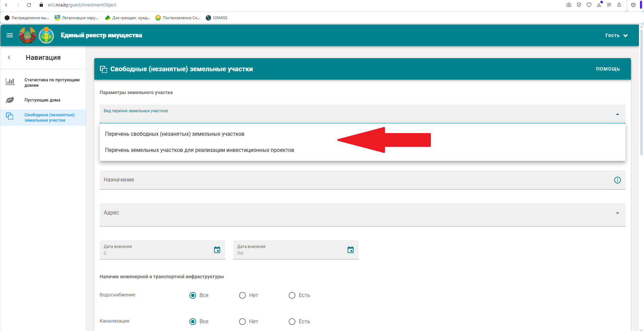The width and height of the screenshot is (644, 331).
Task: Click the browser camera snapshot icon
Action: click(569, 5)
